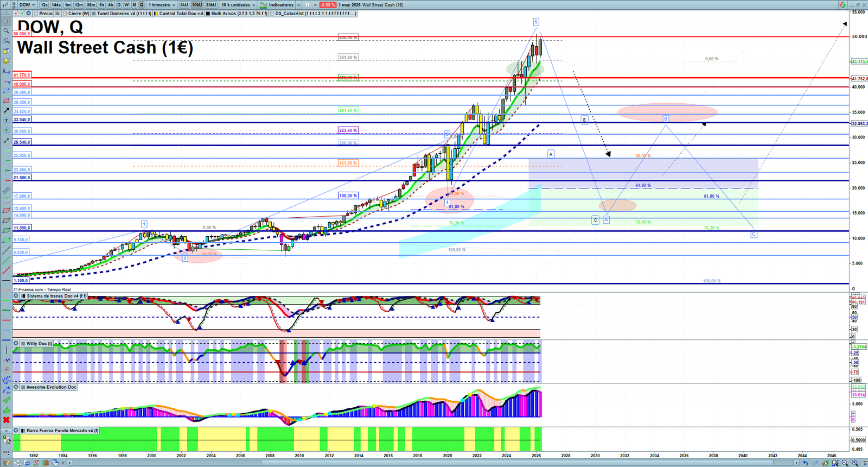Click the red plus add indicator icon
This screenshot has height=467, width=868.
16,13
